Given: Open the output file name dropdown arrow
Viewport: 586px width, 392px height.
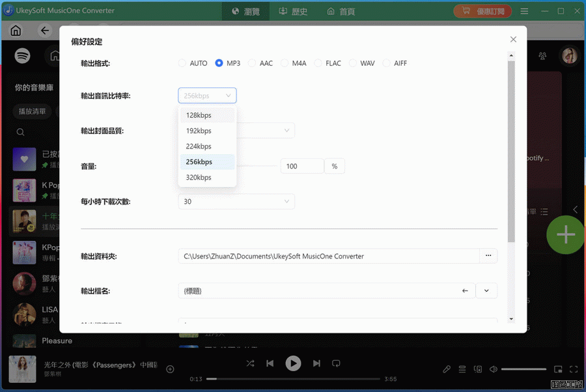Looking at the screenshot, I should (486, 291).
